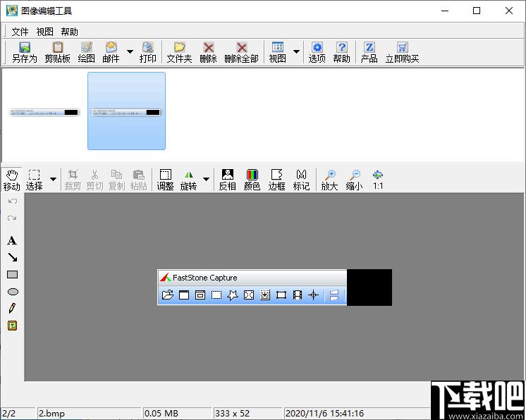This screenshot has height=420, width=526.
Task: Open the 帮助 menu in the menu bar
Action: [69, 32]
